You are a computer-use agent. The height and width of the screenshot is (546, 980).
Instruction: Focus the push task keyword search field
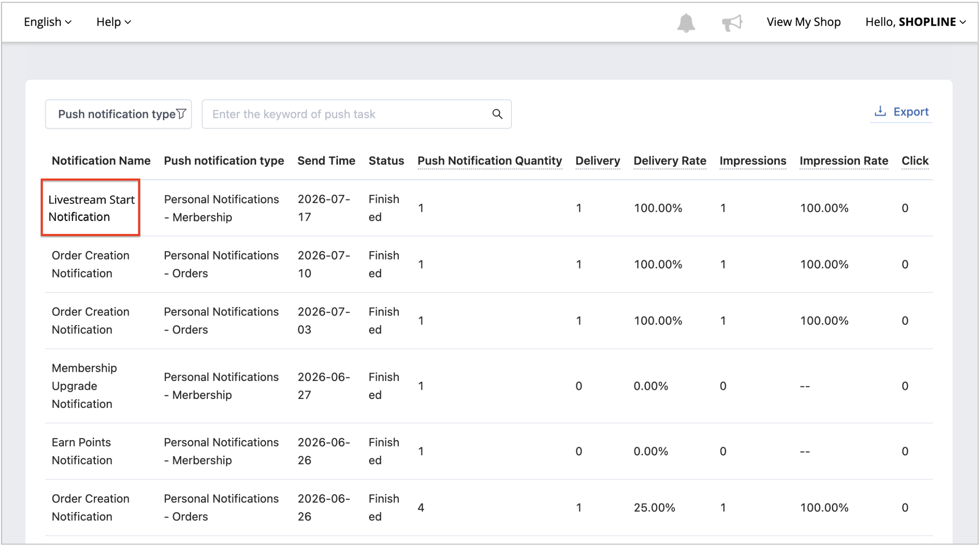click(356, 114)
